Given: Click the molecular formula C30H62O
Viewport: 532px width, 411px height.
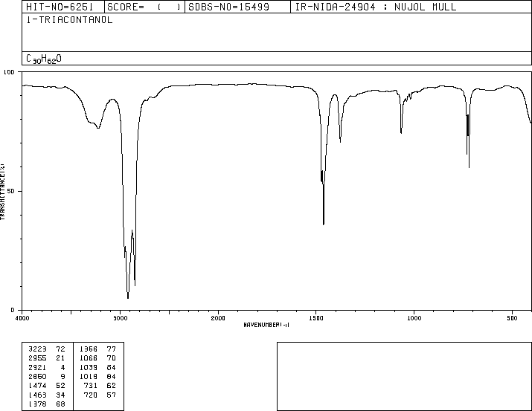Looking at the screenshot, I should [44, 59].
